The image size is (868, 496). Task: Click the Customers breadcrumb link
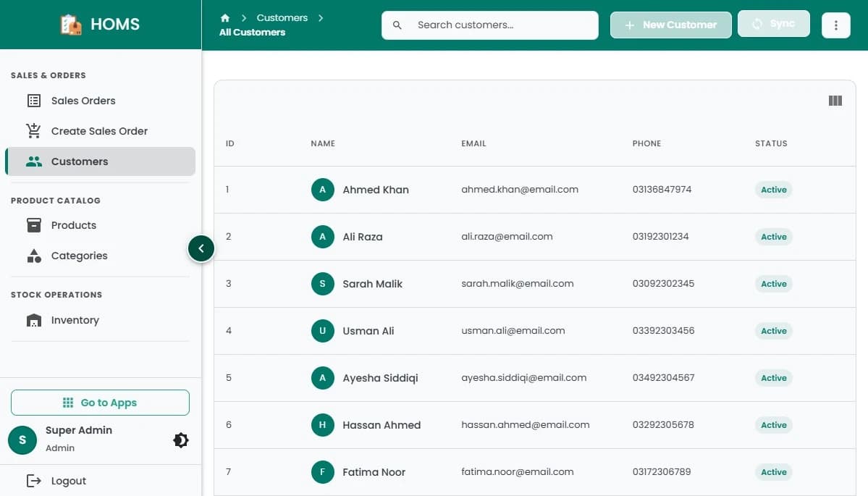282,17
